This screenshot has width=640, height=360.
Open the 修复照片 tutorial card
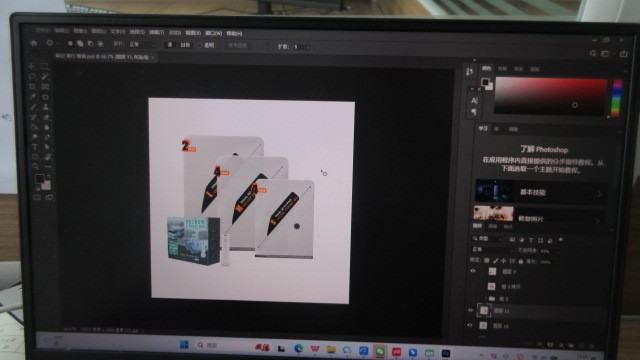click(x=539, y=217)
